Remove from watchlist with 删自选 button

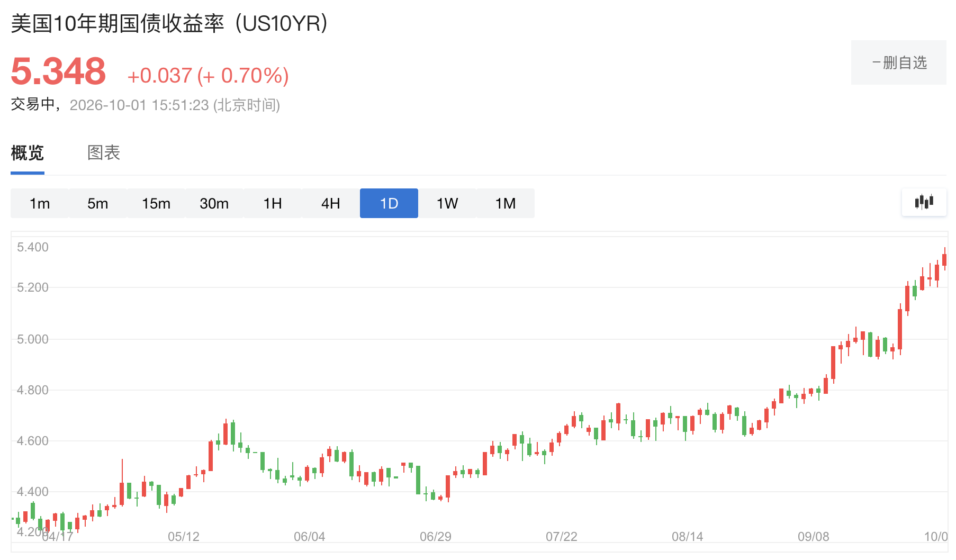[899, 62]
